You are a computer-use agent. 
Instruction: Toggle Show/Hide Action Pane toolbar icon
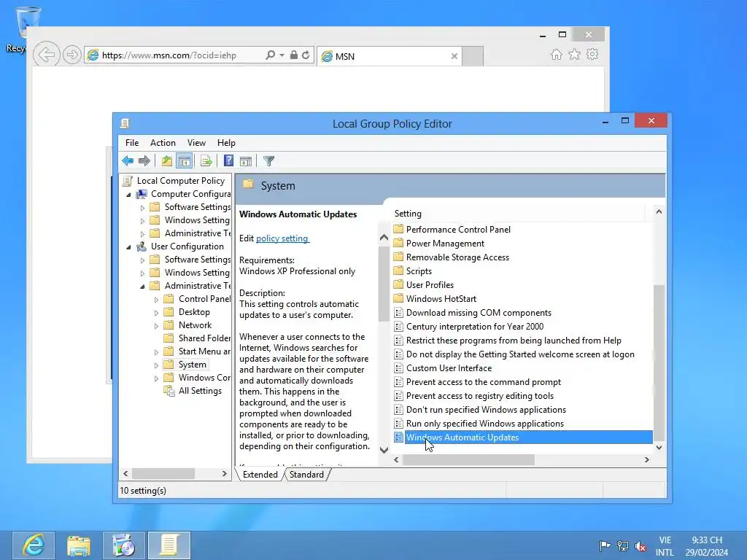point(246,161)
